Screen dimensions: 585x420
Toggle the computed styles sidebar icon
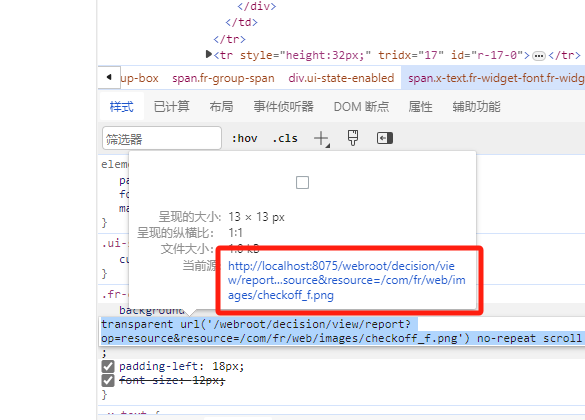point(385,138)
